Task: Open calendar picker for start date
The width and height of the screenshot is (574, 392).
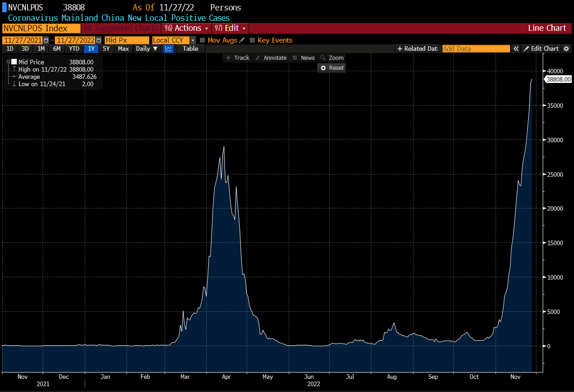Action: click(x=46, y=40)
